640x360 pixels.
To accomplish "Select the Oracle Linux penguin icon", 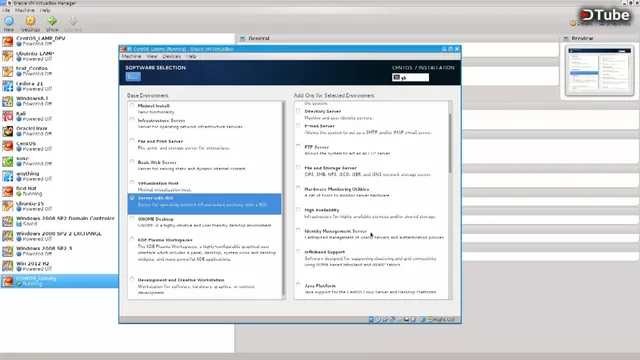I will (8, 131).
